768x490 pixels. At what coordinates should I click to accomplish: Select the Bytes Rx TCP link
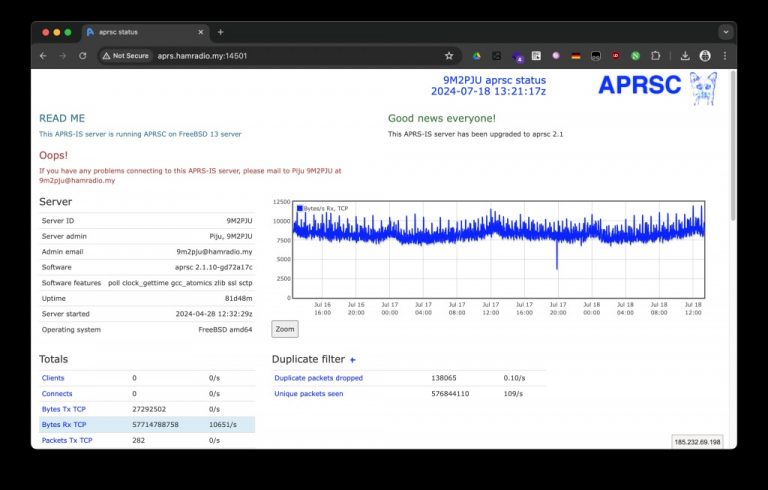tap(66, 425)
